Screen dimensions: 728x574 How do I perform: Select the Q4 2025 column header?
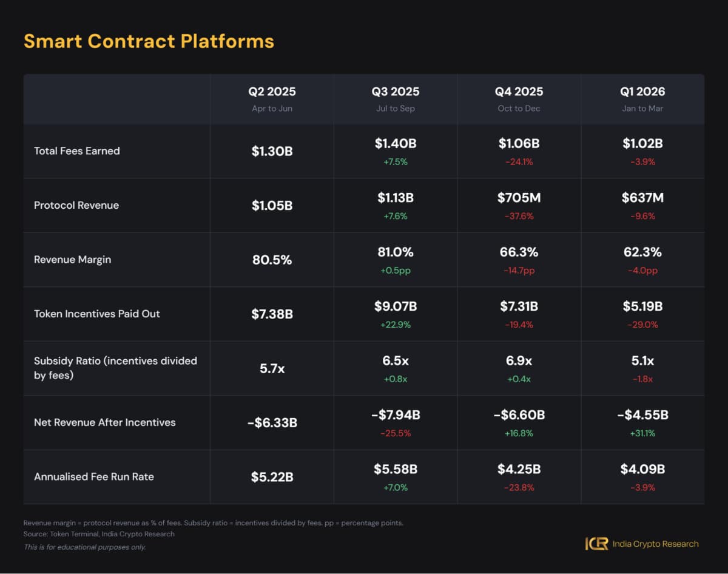click(519, 92)
